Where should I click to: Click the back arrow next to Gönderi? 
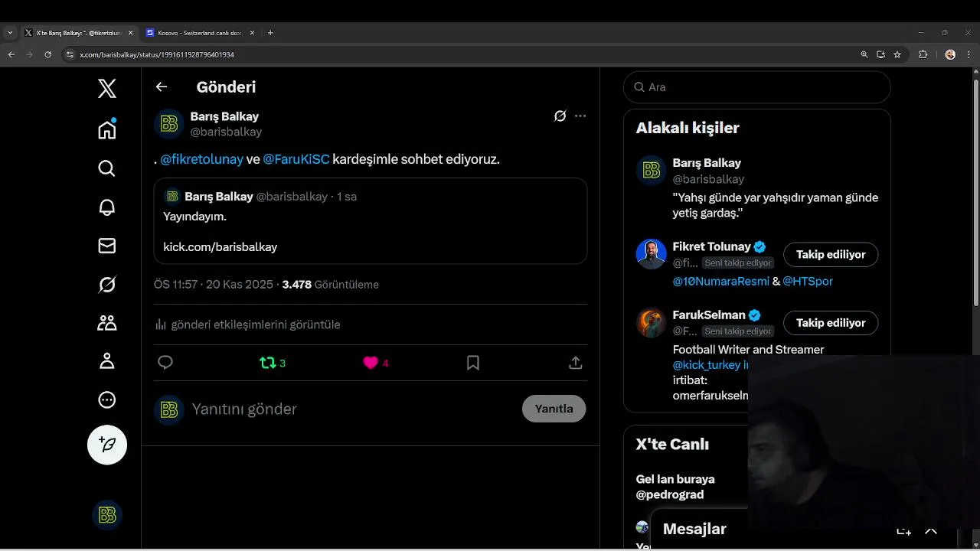[x=162, y=86]
